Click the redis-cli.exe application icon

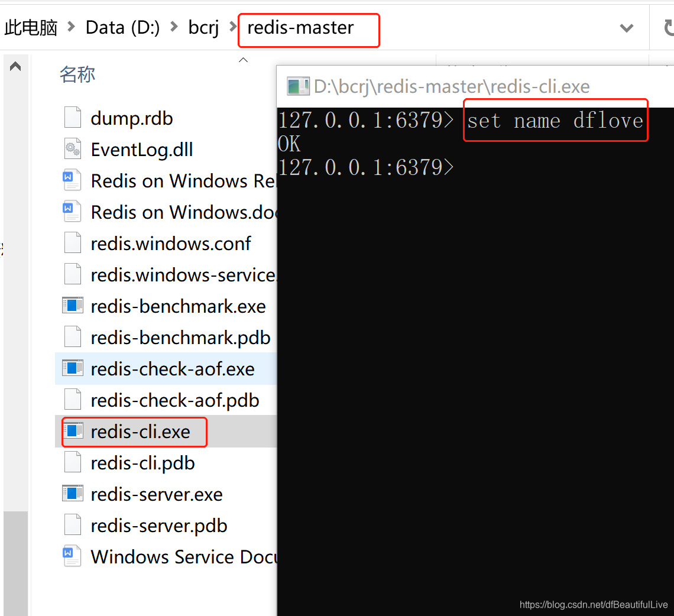tap(73, 431)
